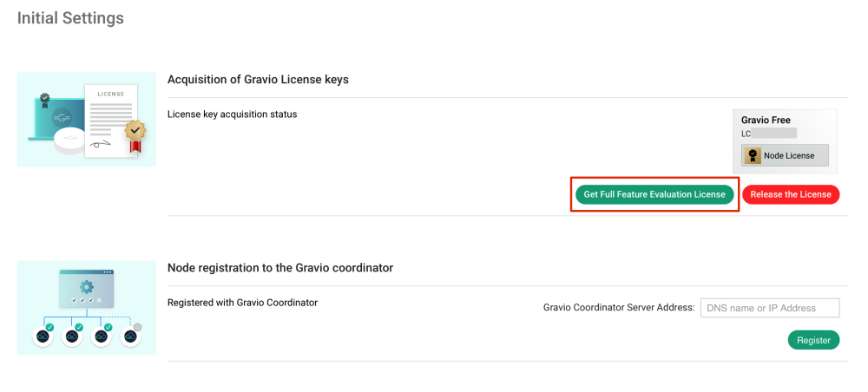The image size is (868, 392).
Task: Focus the Gravio Coordinator Server Address field
Action: [x=770, y=308]
